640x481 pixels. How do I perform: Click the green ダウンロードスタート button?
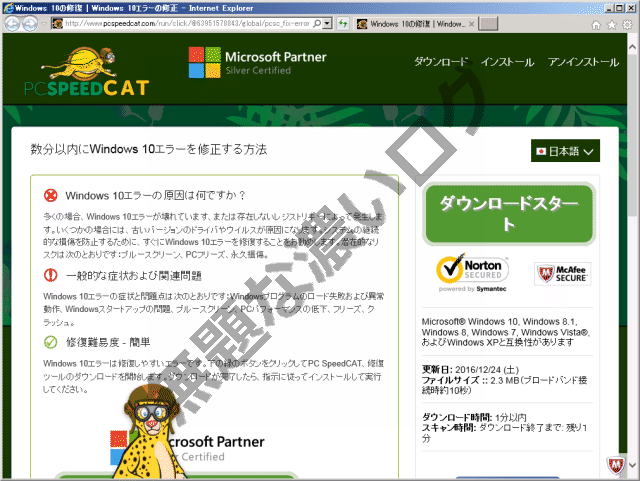(x=509, y=214)
